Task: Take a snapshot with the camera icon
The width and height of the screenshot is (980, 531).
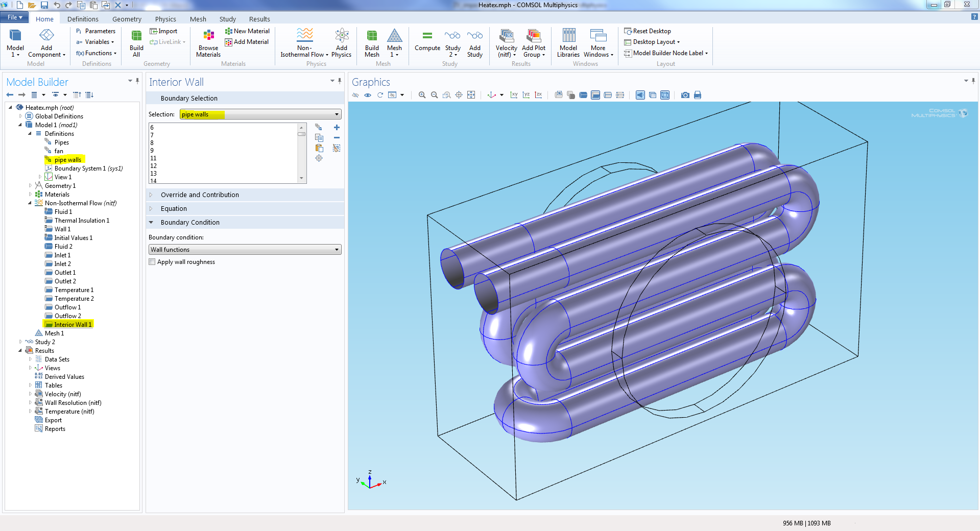Action: click(x=685, y=95)
